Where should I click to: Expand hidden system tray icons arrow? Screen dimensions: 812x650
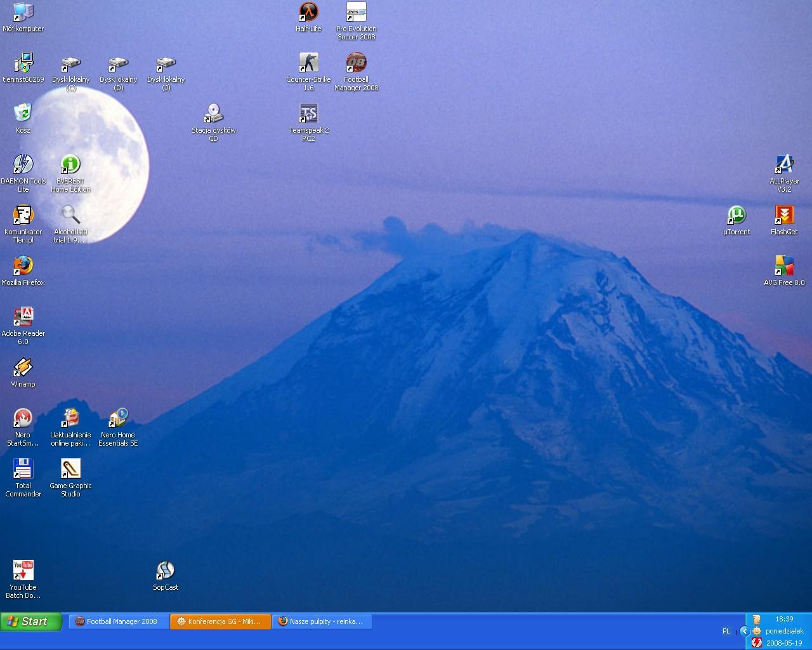click(x=745, y=631)
